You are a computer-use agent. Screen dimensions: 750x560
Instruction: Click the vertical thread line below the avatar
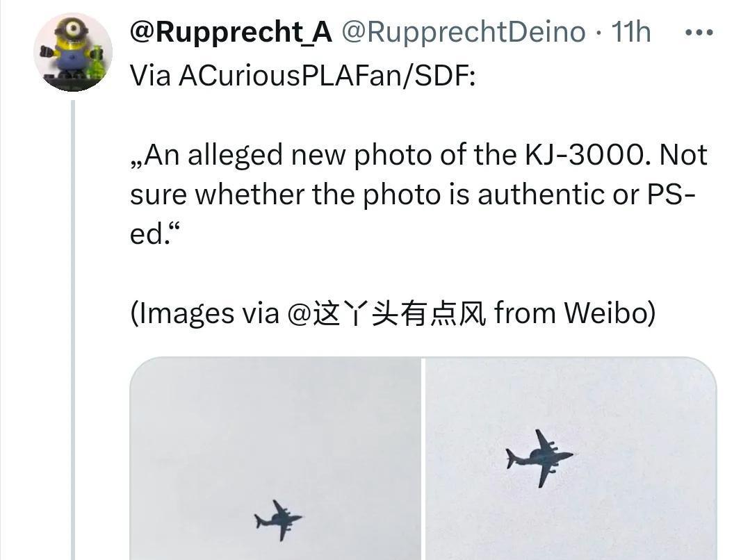coord(73,330)
